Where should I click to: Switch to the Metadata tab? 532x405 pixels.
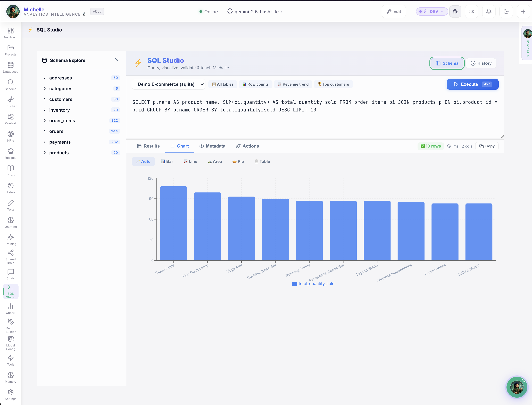(212, 146)
